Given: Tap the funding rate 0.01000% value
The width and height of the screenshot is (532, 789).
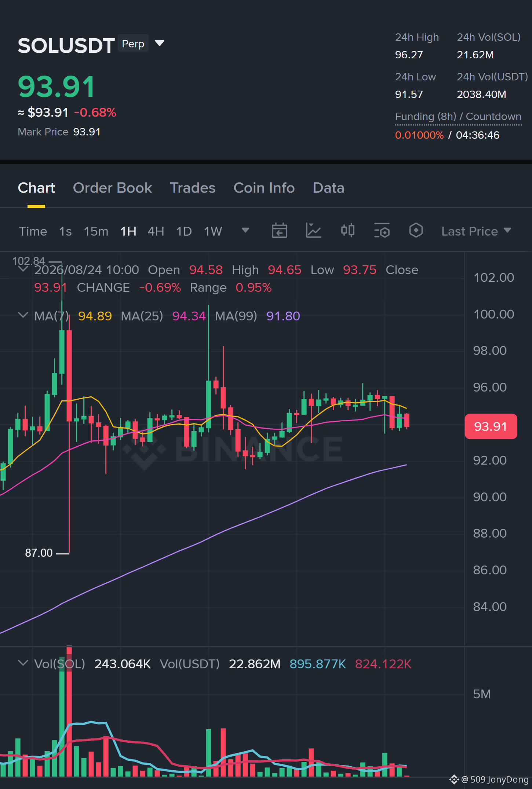Looking at the screenshot, I should click(419, 135).
